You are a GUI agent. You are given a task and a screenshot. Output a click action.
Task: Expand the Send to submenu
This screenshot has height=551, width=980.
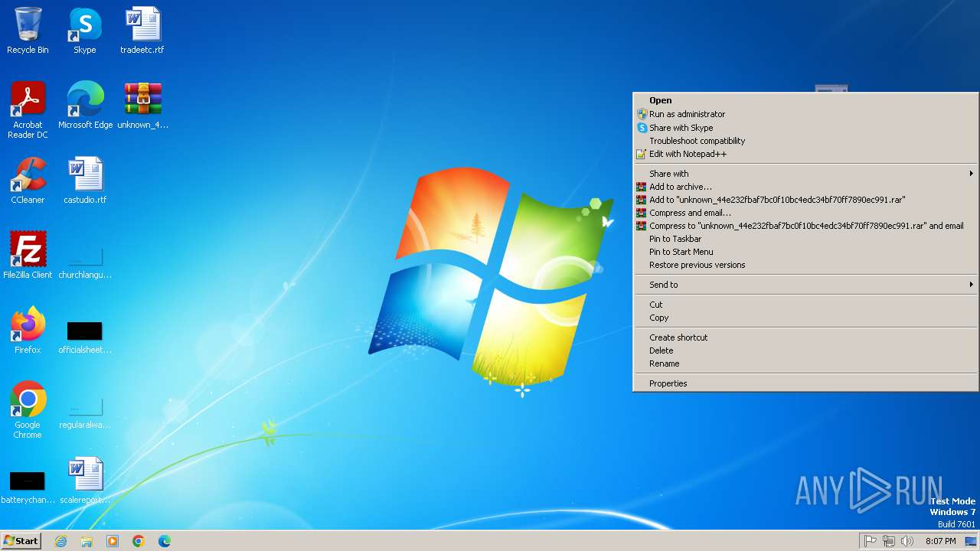[805, 285]
